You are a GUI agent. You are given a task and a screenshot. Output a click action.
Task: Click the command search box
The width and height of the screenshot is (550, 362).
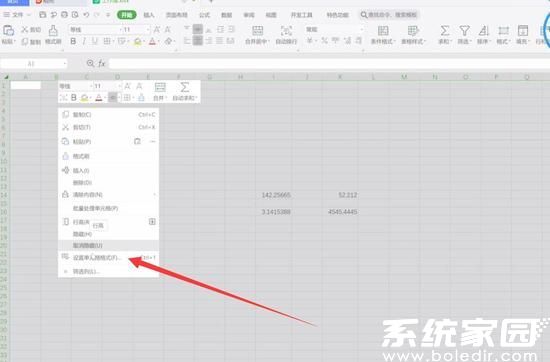point(389,15)
